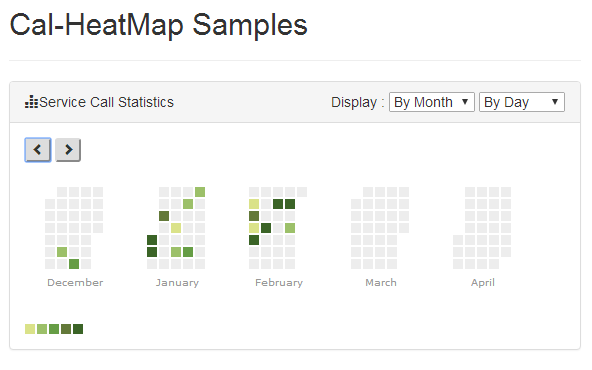
Task: Select the February month label
Action: pos(279,282)
